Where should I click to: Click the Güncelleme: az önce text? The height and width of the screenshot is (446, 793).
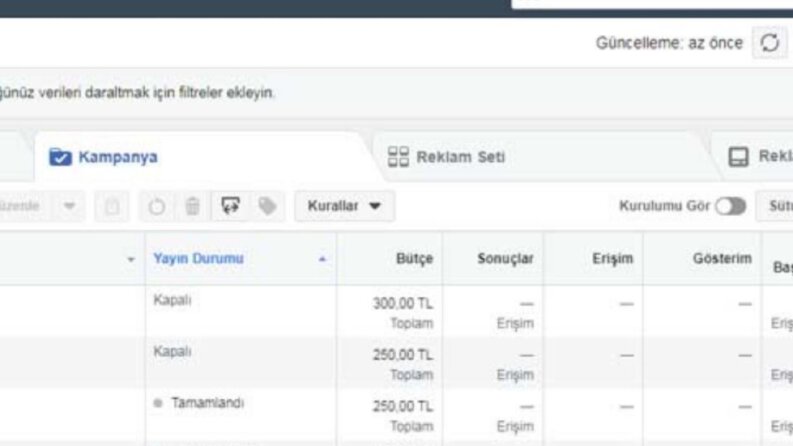(669, 43)
